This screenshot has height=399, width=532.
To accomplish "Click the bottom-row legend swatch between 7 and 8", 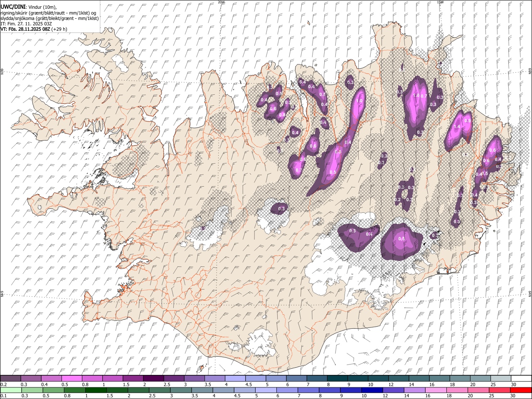I will coord(308,390).
